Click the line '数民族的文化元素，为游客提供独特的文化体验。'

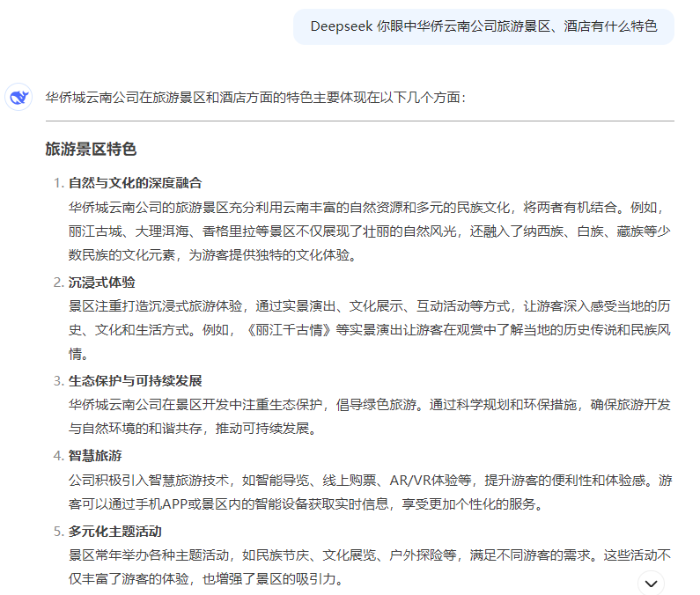(x=212, y=255)
